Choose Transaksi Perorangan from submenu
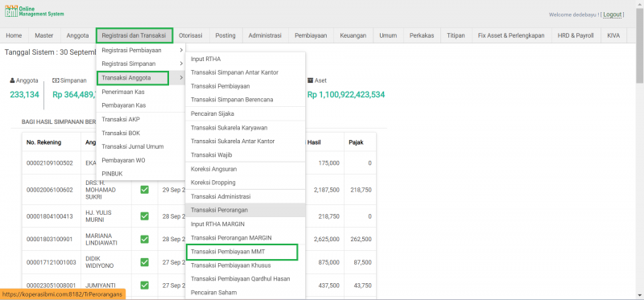The image size is (644, 300). click(246, 210)
